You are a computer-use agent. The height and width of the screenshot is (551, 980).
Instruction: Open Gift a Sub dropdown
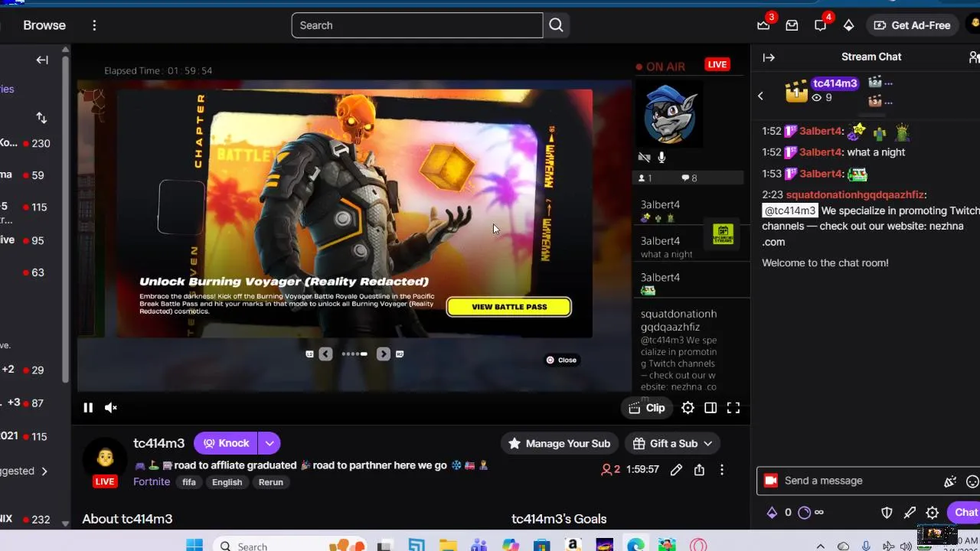tap(673, 443)
